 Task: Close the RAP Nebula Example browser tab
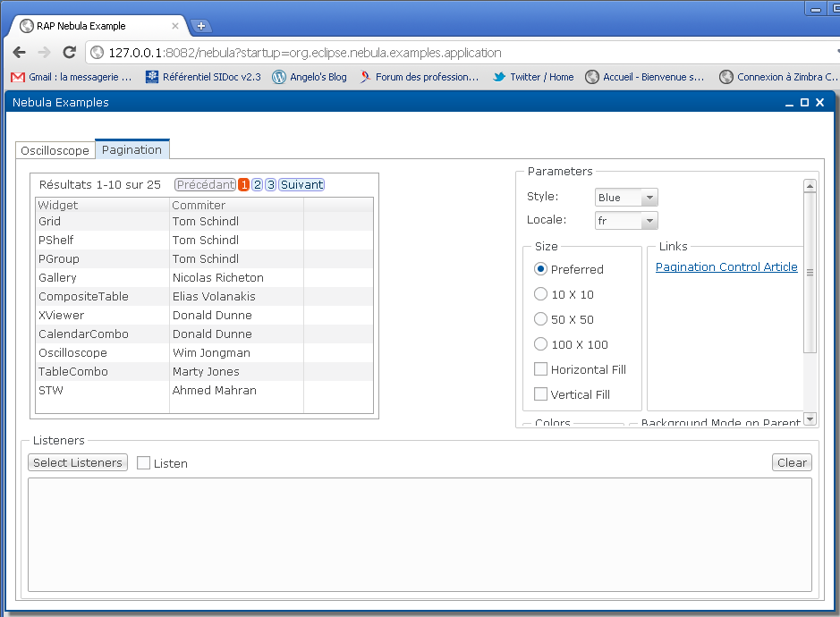(175, 26)
